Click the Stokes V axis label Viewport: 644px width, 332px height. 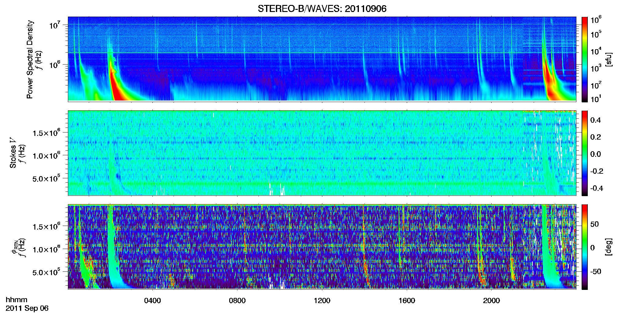pyautogui.click(x=13, y=152)
